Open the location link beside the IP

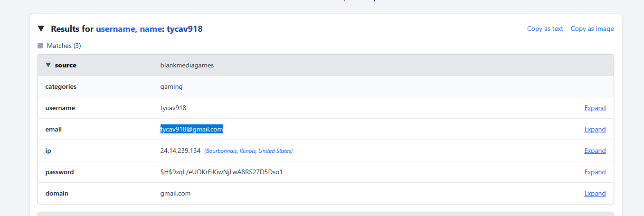(248, 151)
